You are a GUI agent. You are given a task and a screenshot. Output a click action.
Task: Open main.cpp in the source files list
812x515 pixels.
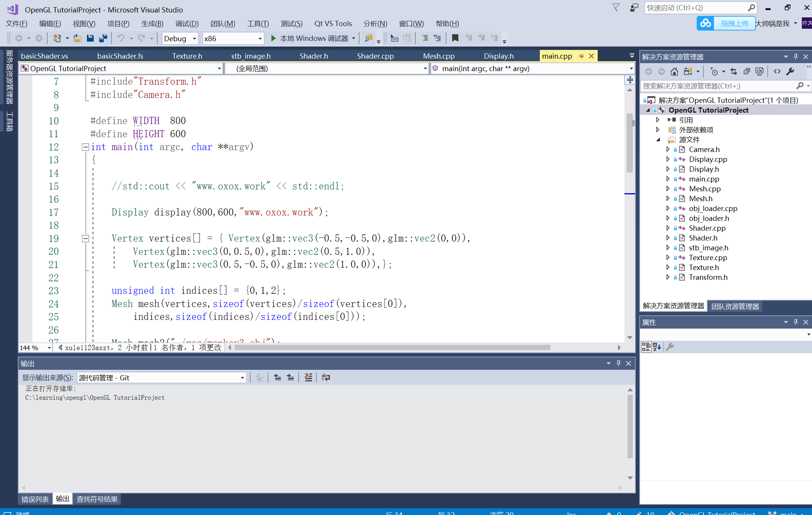[704, 178]
